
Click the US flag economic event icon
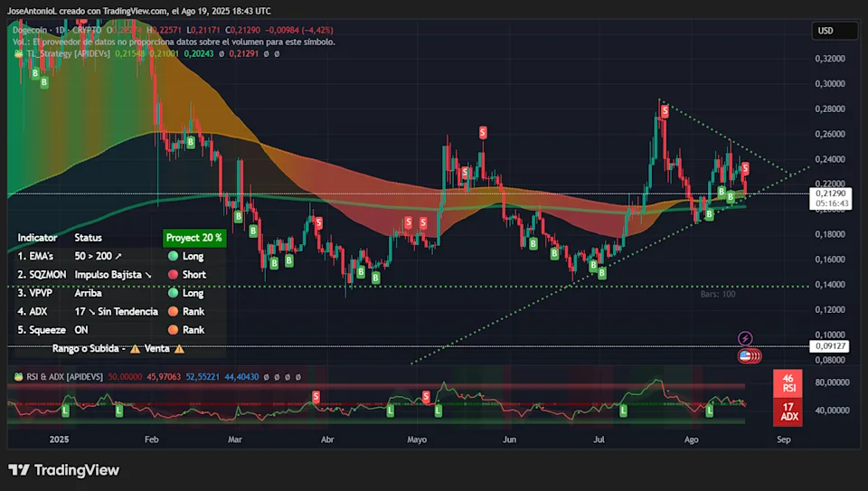point(745,356)
